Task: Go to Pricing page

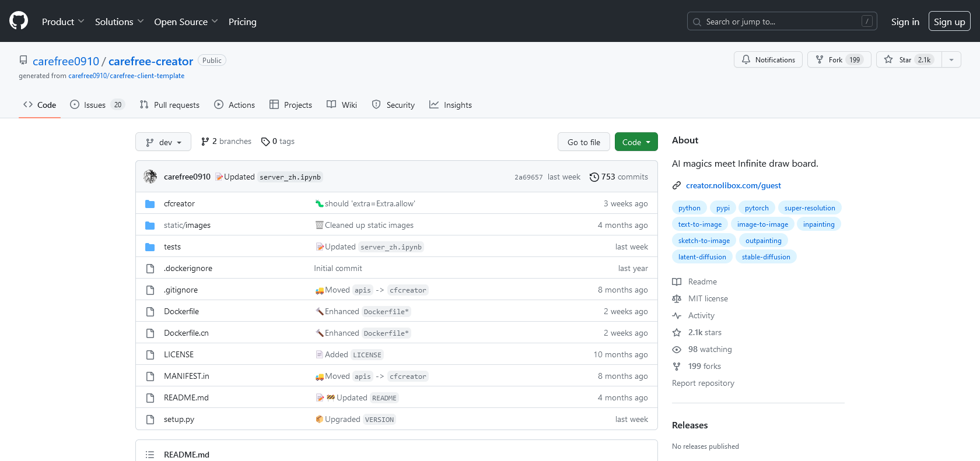Action: tap(243, 22)
